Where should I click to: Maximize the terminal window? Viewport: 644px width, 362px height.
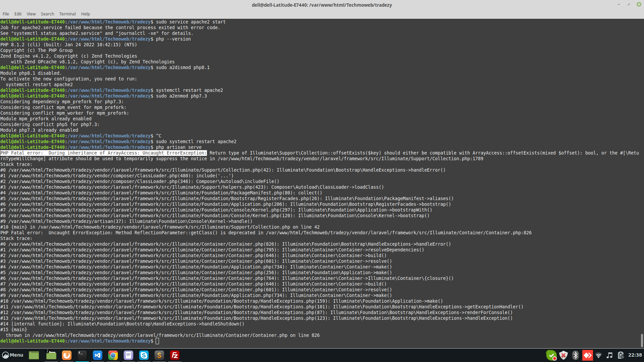coord(629,4)
